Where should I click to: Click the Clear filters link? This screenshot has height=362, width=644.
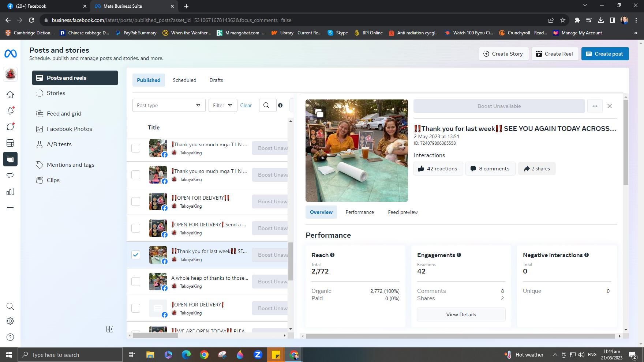246,105
